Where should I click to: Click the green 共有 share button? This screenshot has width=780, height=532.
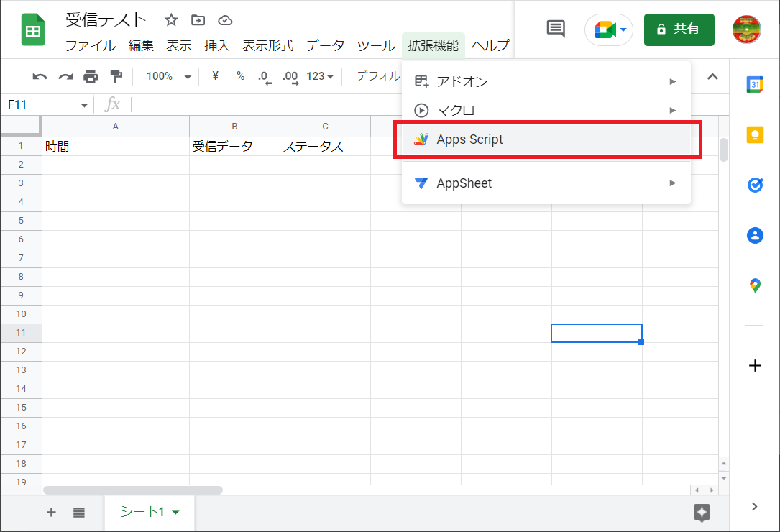click(x=679, y=29)
